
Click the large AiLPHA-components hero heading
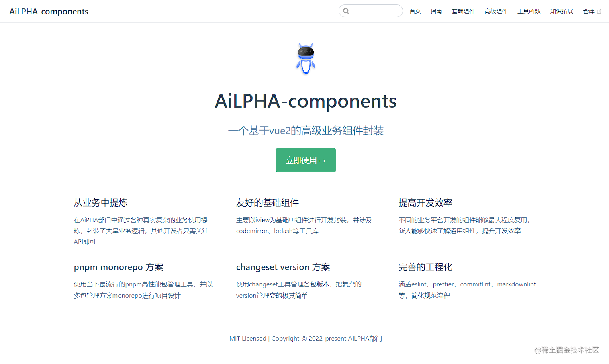306,101
